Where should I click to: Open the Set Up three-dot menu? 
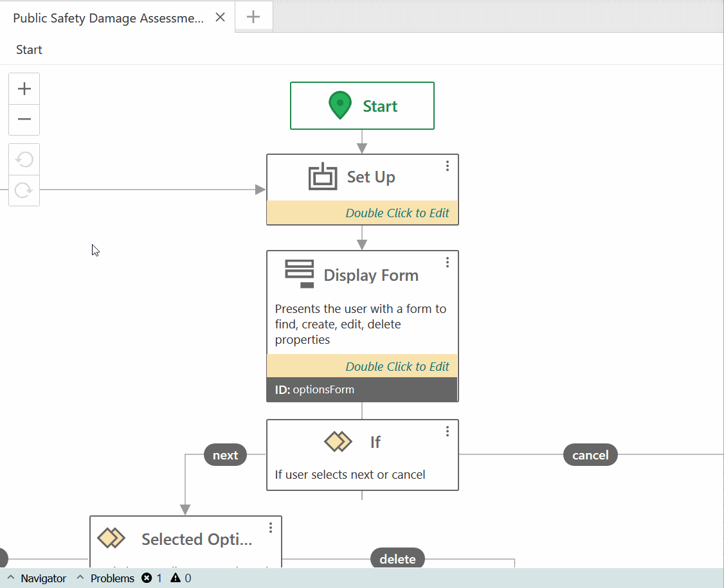(x=448, y=166)
